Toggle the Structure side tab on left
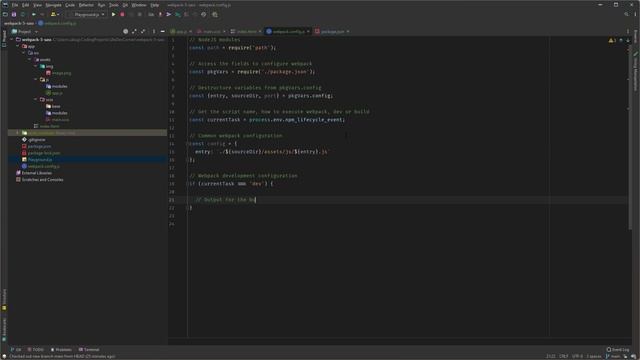The height and width of the screenshot is (360, 640). pos(4,300)
